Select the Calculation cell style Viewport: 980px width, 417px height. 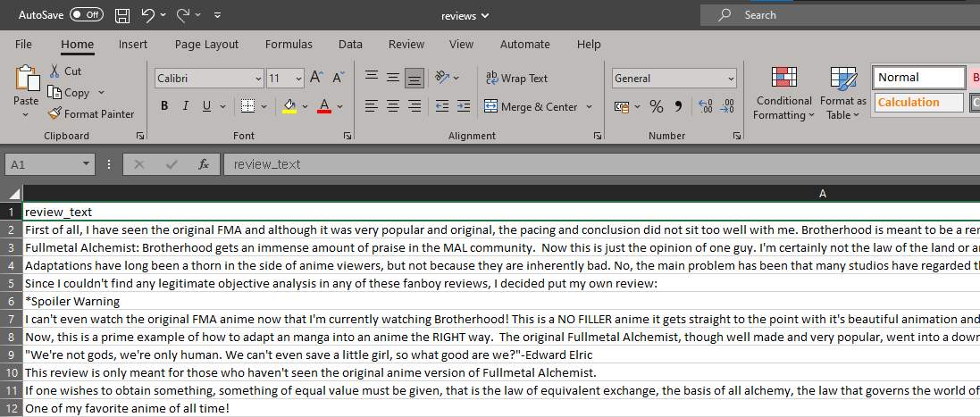pos(918,103)
